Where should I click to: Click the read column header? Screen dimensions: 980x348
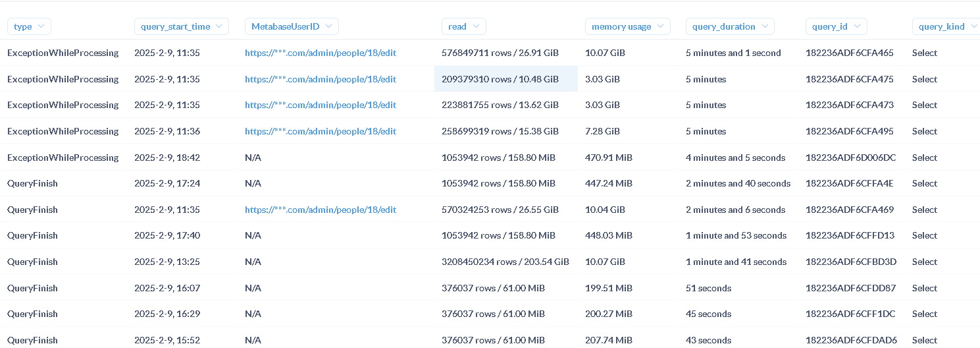click(463, 27)
